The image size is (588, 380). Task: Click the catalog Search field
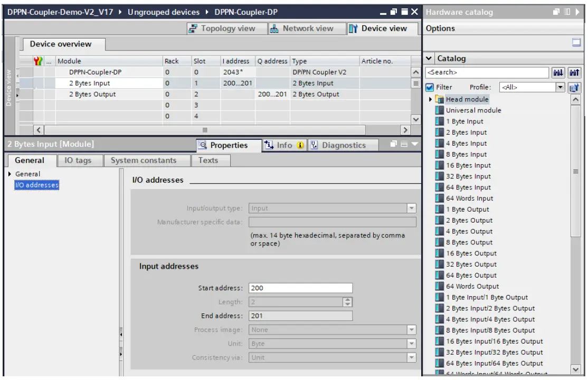click(487, 72)
